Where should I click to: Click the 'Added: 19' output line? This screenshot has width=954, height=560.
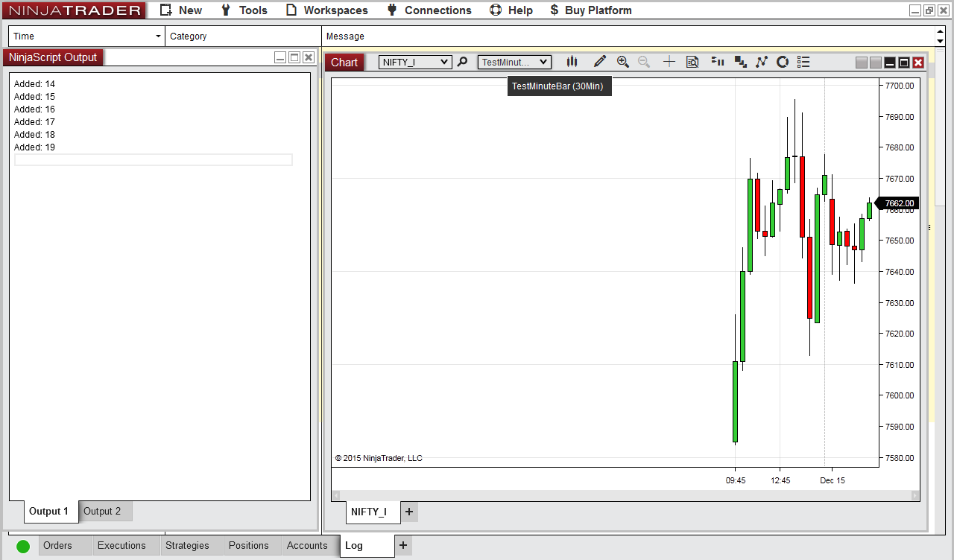(34, 147)
